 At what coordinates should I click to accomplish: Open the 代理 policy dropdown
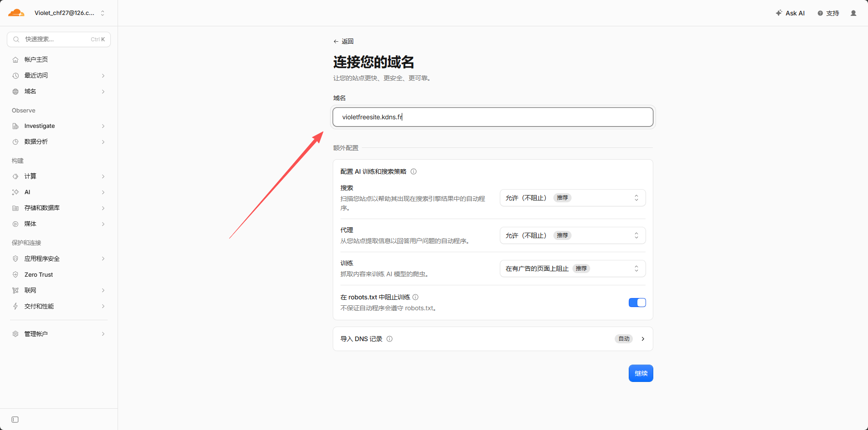pyautogui.click(x=572, y=235)
